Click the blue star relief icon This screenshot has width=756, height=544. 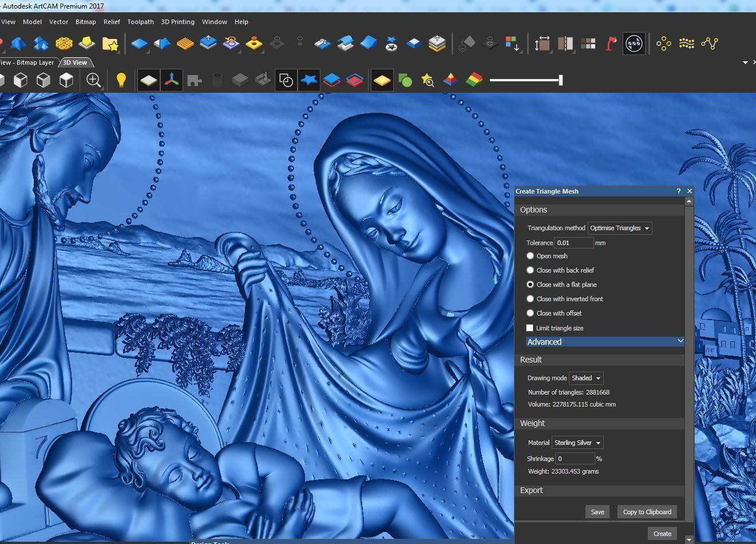(x=308, y=80)
